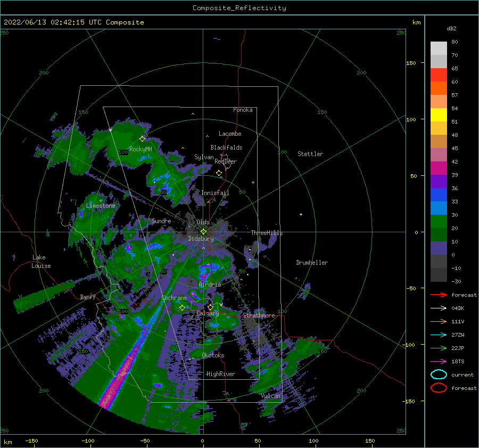Select the Lake Louise label
The width and height of the screenshot is (479, 448).
point(41,262)
